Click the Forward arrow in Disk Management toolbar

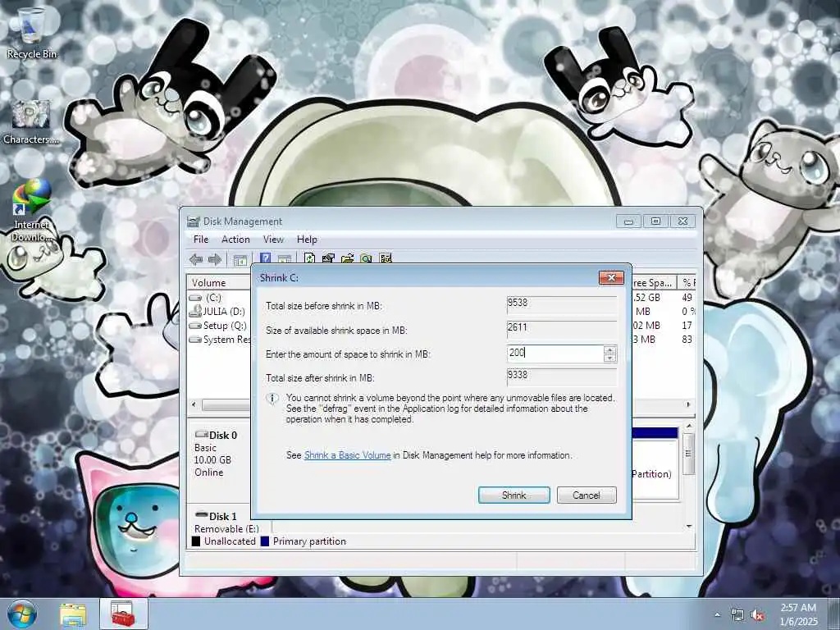[x=215, y=260]
